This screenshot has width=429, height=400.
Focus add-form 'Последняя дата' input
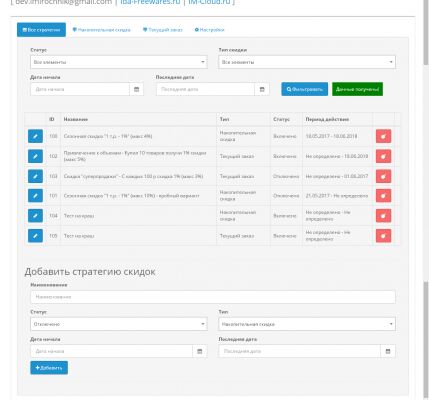click(x=300, y=351)
